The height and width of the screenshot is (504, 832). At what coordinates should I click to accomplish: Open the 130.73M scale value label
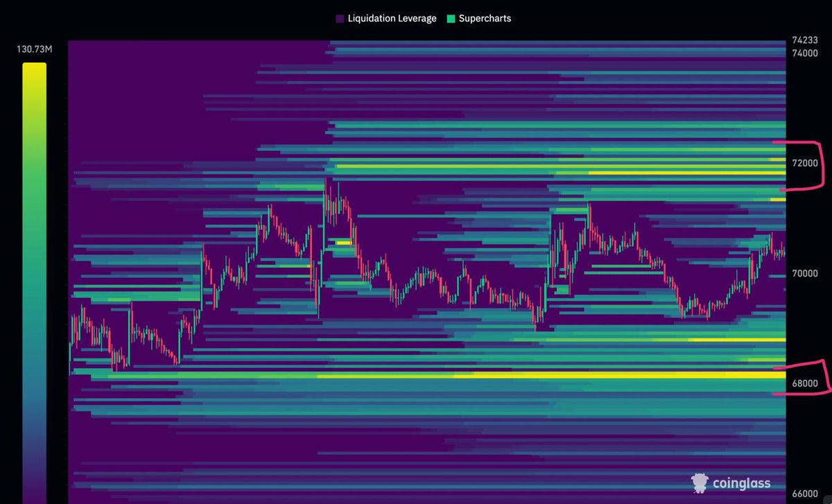click(x=34, y=49)
